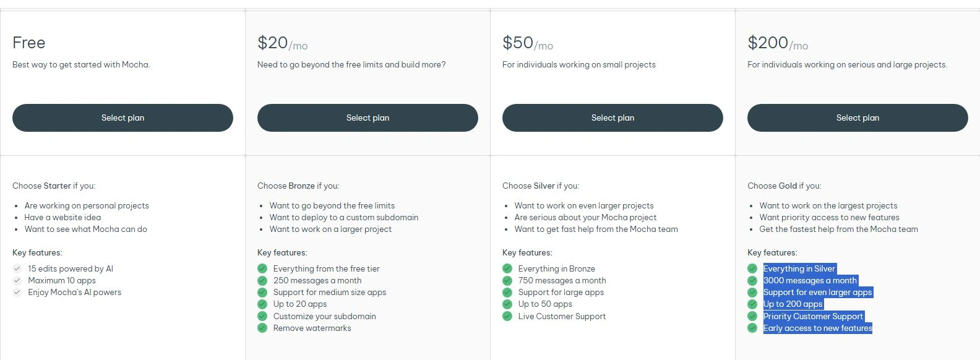The image size is (980, 360).
Task: Click green check beside 'Live Customer Support'
Action: [507, 316]
